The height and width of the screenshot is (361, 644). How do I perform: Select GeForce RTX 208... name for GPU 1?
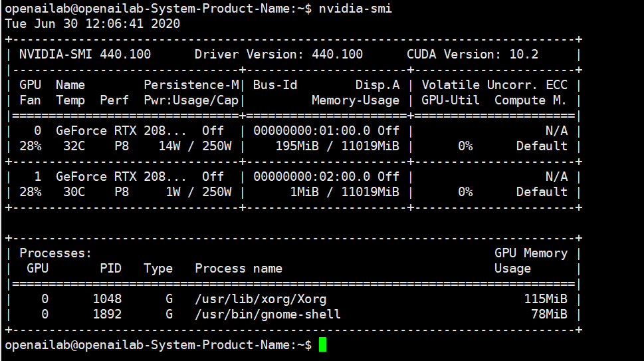click(x=121, y=177)
